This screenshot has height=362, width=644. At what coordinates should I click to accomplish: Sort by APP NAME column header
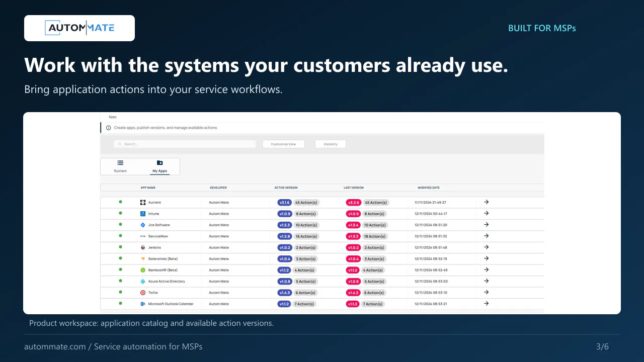click(x=148, y=188)
